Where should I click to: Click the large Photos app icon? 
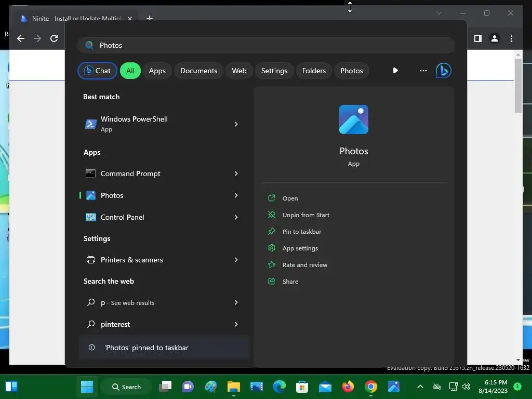click(353, 119)
